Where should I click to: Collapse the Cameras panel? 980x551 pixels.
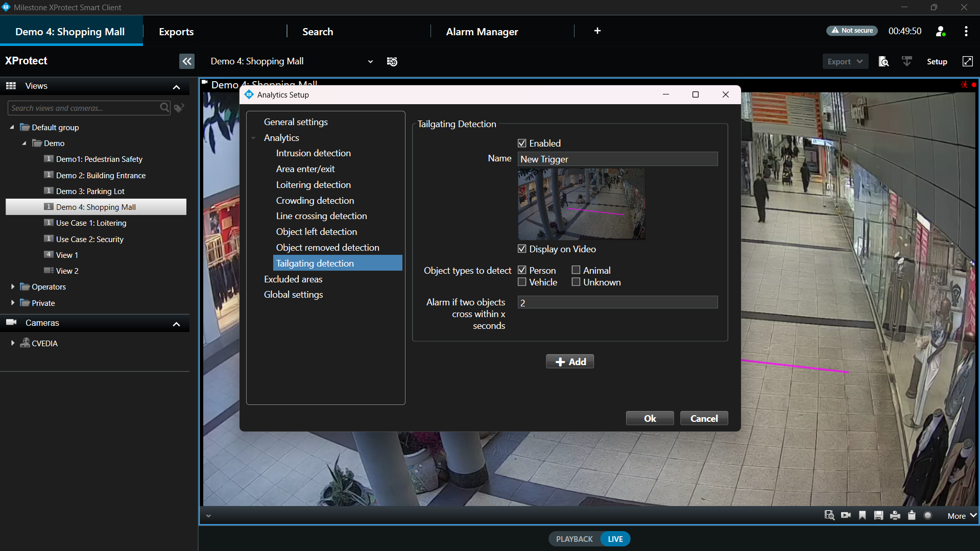pos(176,323)
